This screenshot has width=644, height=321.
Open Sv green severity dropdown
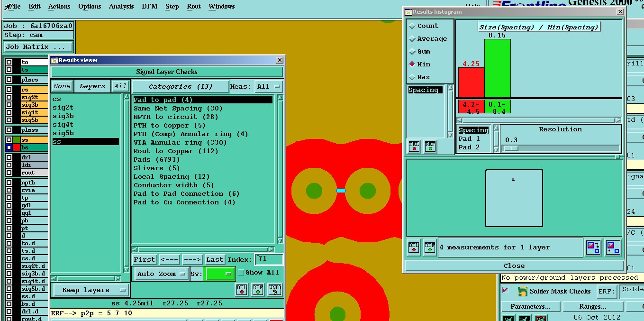[x=219, y=274]
